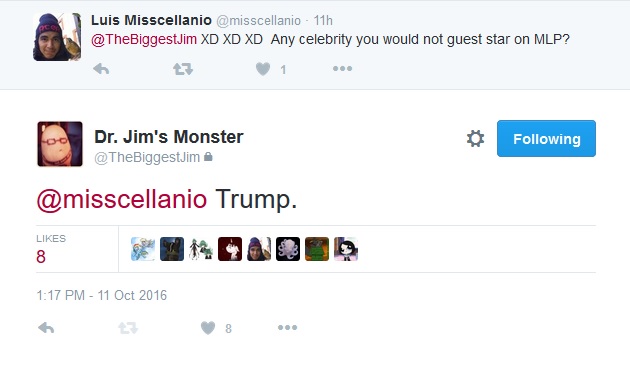The height and width of the screenshot is (367, 630).
Task: Open the gear settings menu beside Following
Action: pyautogui.click(x=475, y=139)
